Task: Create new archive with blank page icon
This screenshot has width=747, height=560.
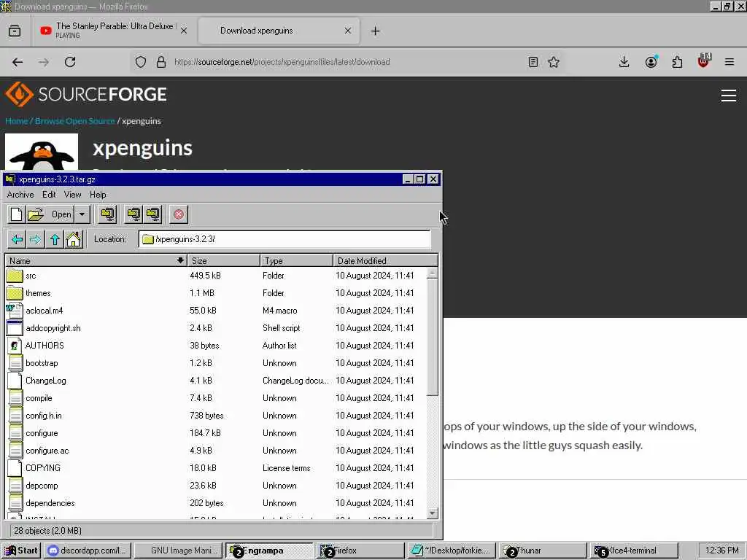Action: [16, 214]
